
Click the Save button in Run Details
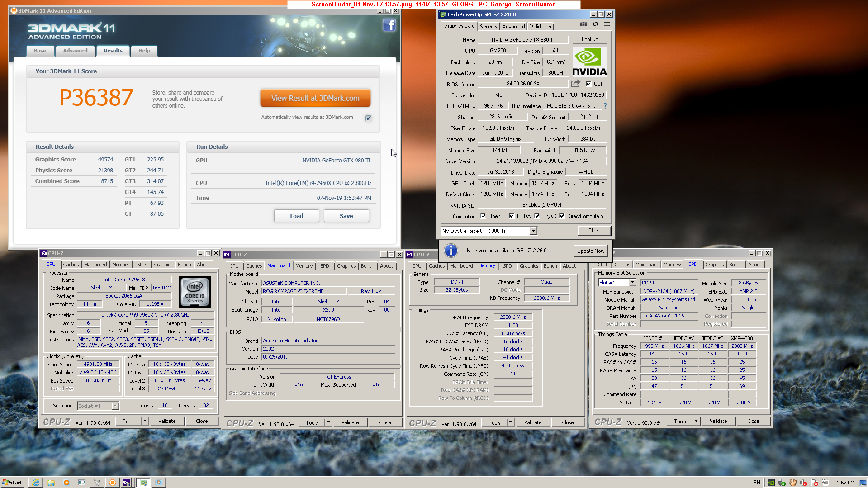click(346, 216)
